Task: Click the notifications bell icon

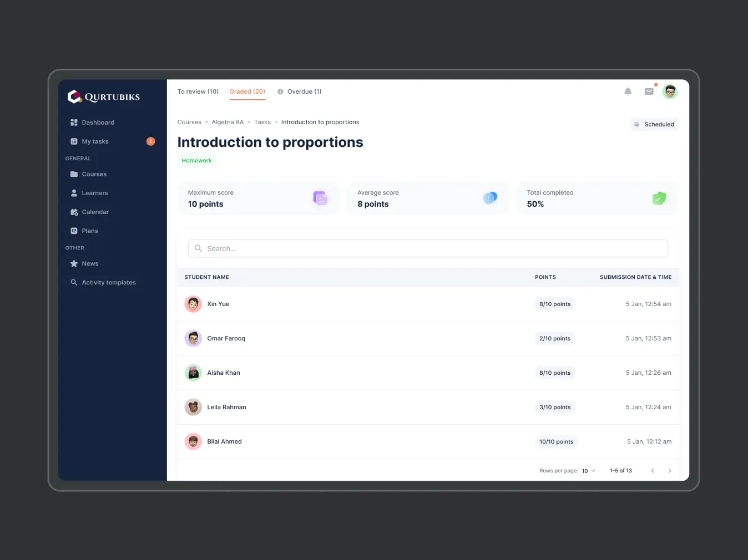Action: click(x=628, y=91)
